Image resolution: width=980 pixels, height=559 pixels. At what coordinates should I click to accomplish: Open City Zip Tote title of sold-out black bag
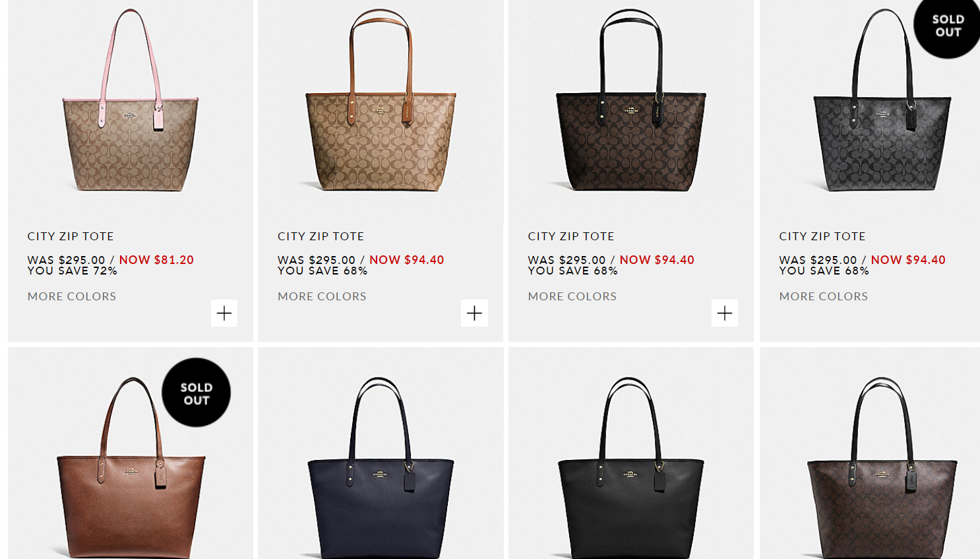(x=822, y=236)
